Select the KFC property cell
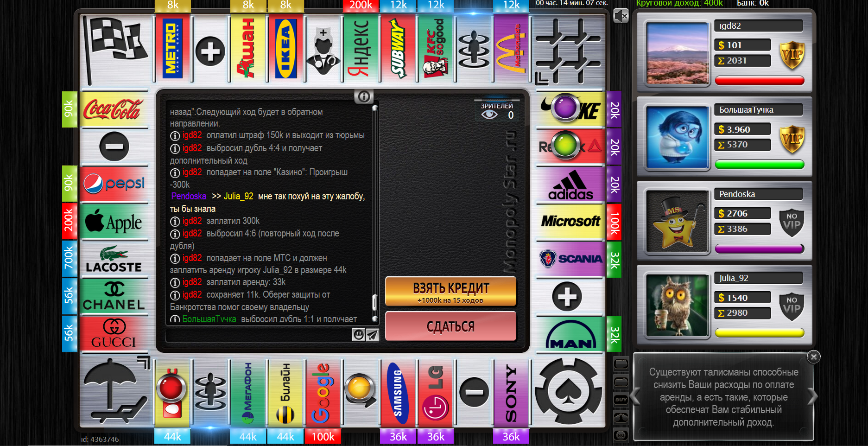Image resolution: width=868 pixels, height=446 pixels. tap(436, 48)
